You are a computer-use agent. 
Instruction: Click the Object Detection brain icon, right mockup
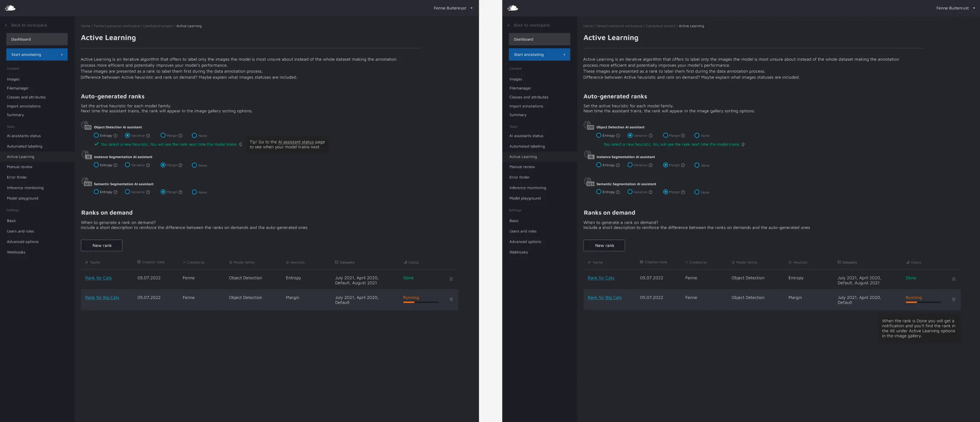point(588,126)
